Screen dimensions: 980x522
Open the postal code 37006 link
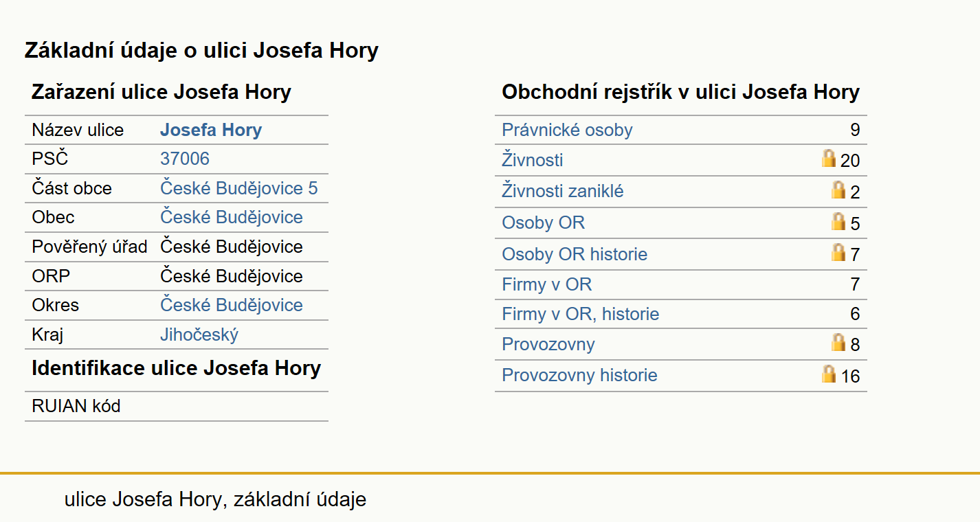point(185,159)
